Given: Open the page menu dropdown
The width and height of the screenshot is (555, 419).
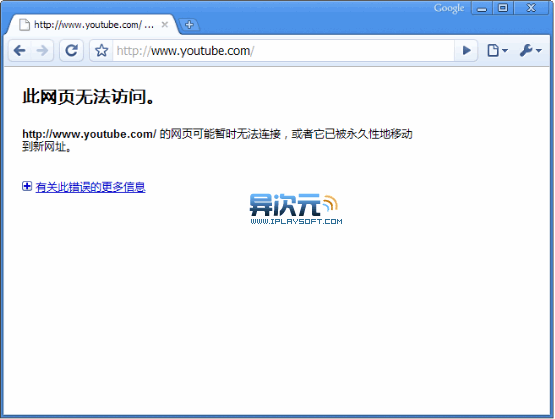Looking at the screenshot, I should (497, 51).
